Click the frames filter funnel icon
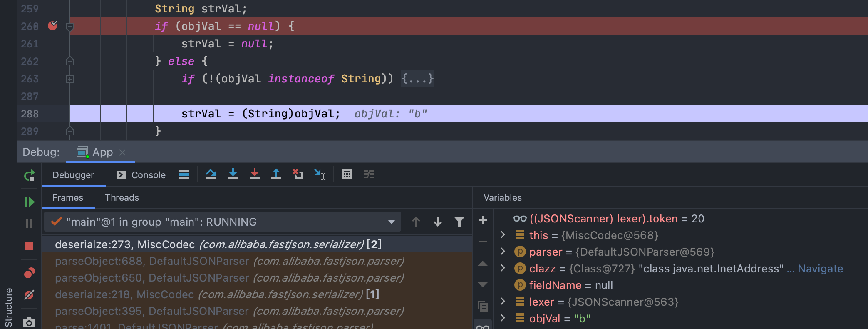 (x=459, y=222)
